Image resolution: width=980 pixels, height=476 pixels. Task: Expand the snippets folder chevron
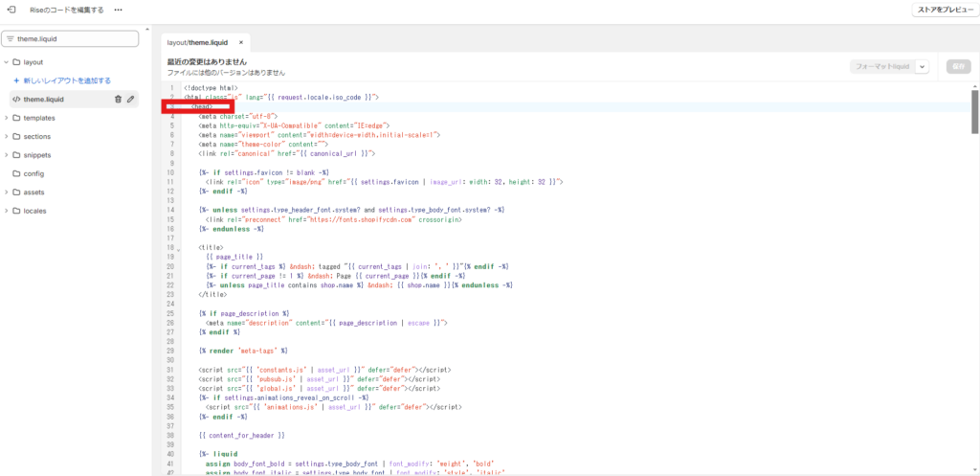point(7,155)
